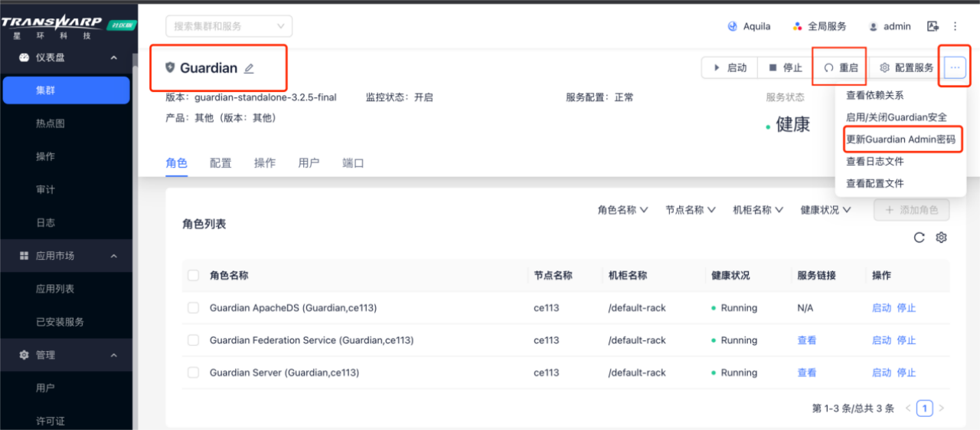Open 许可证 in the sidebar
This screenshot has height=430, width=980.
(x=67, y=421)
